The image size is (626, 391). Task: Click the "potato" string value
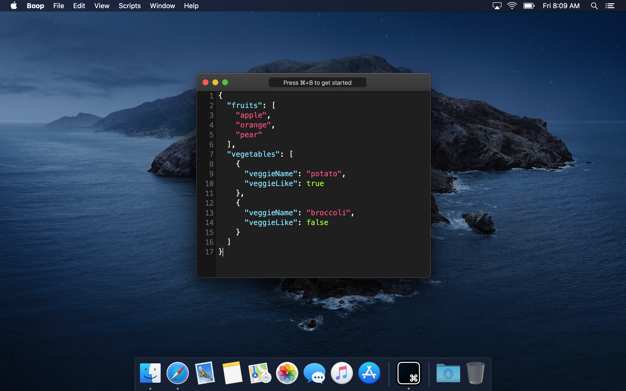(324, 174)
